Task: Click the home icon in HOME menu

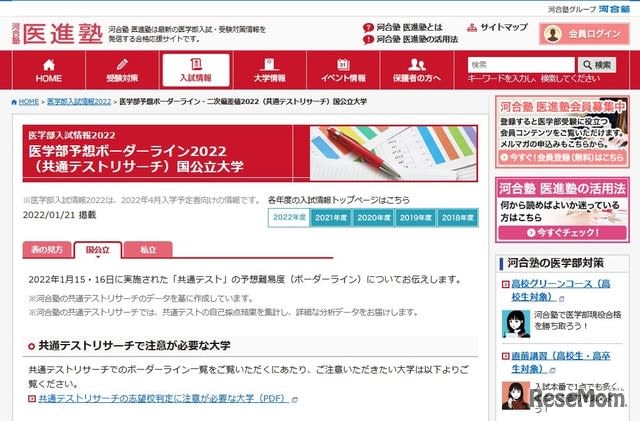Action: [x=49, y=64]
